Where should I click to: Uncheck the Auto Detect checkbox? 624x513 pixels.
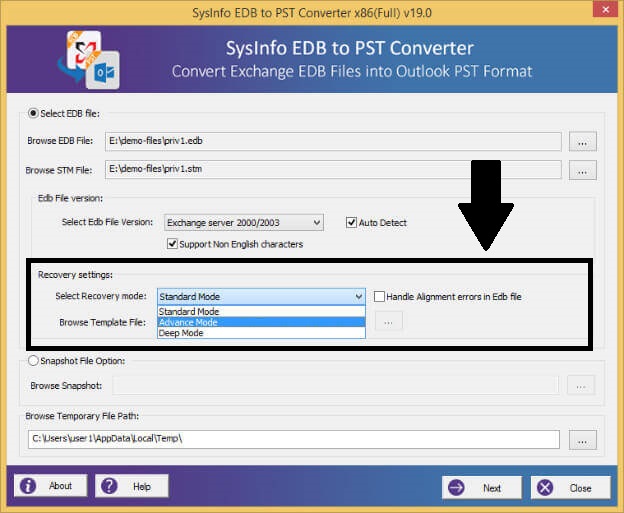click(351, 222)
